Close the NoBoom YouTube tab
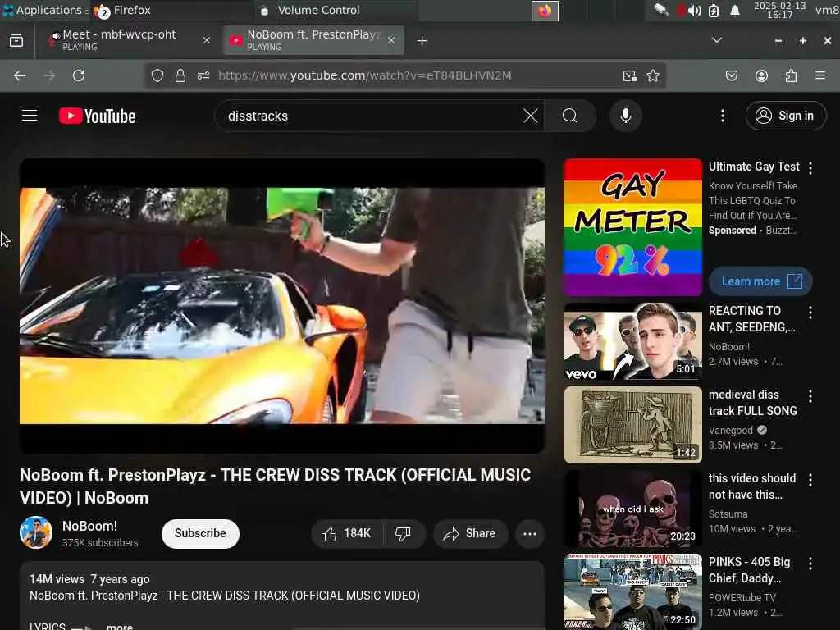The height and width of the screenshot is (630, 840). (x=391, y=40)
